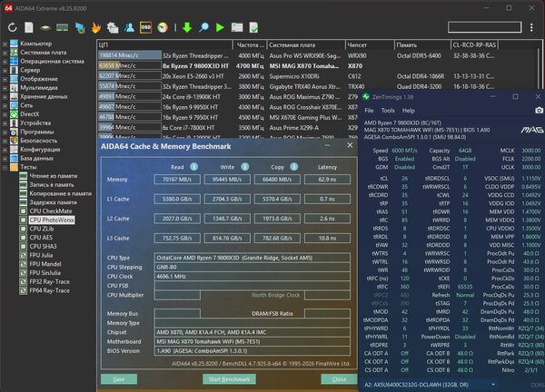
Task: Expand the Сеть tree node
Action: pyautogui.click(x=5, y=105)
